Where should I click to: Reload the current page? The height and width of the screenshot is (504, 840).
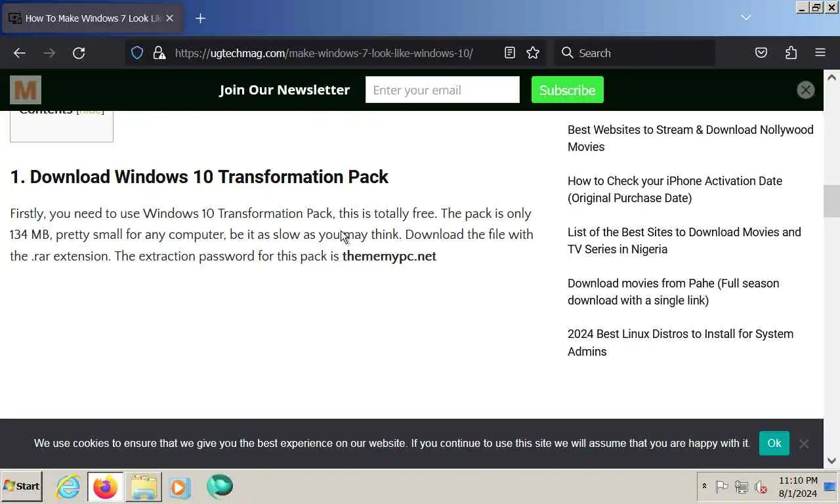click(79, 53)
